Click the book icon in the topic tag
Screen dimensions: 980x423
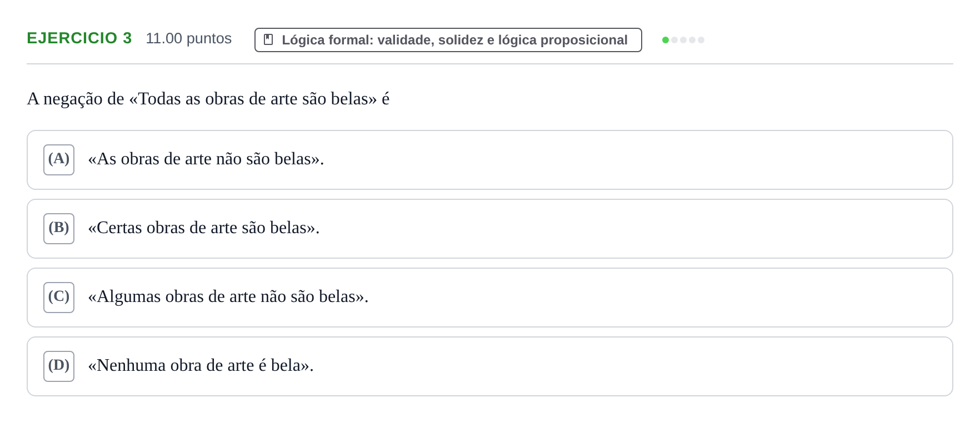(268, 39)
